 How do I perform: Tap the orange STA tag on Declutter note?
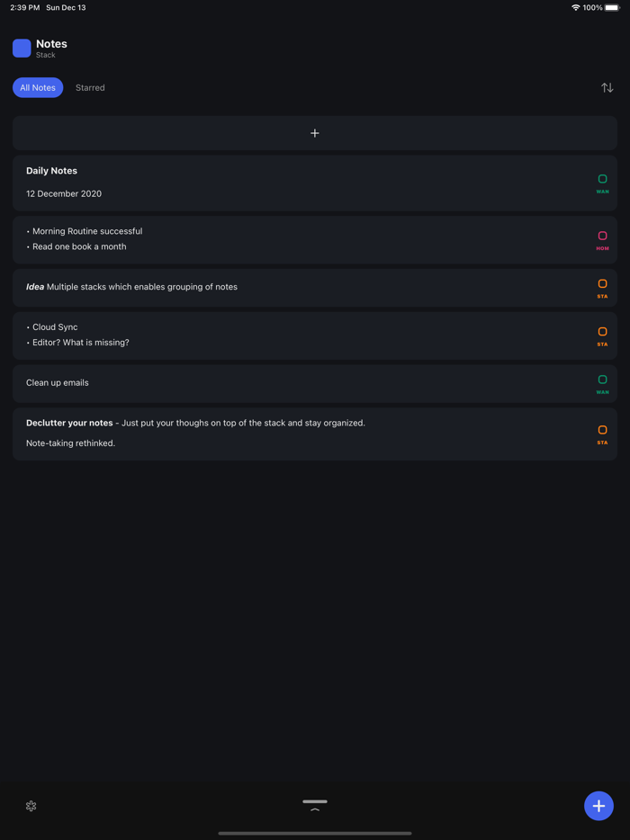(x=602, y=433)
